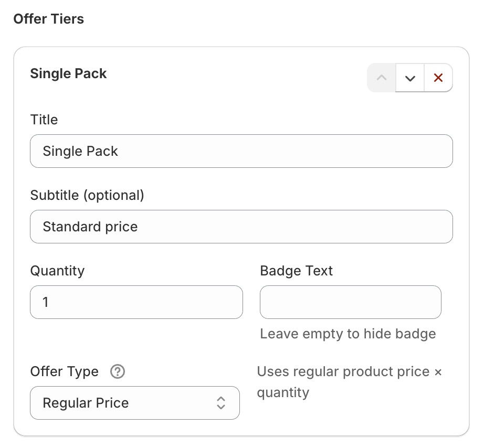Click the Quantity field showing 1
This screenshot has width=484, height=448.
click(136, 302)
